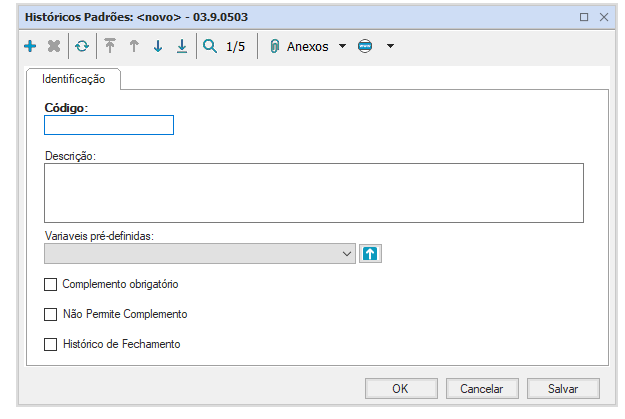Open dropdown arrow beside round blue icon
Screen dimensions: 625x419
click(x=390, y=46)
